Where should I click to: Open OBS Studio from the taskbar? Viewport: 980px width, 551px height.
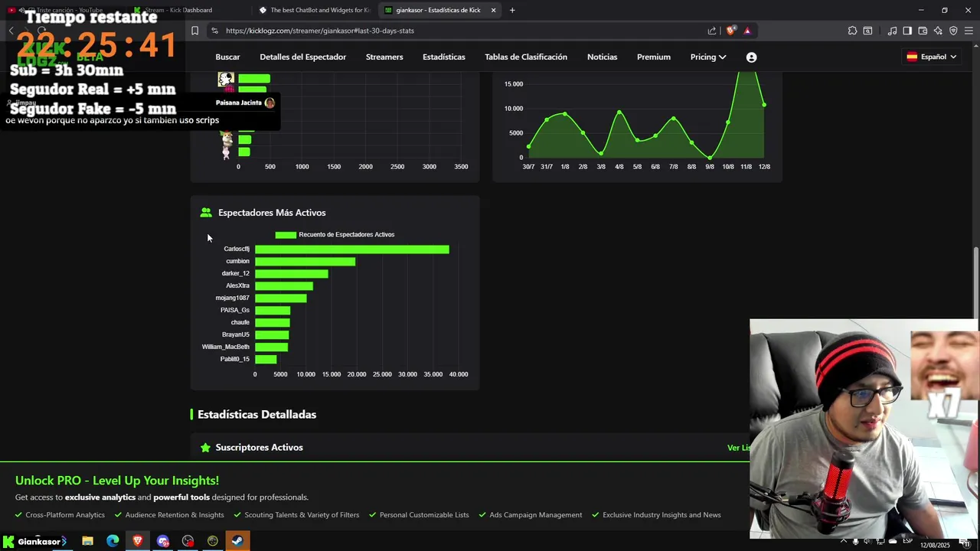pos(188,541)
